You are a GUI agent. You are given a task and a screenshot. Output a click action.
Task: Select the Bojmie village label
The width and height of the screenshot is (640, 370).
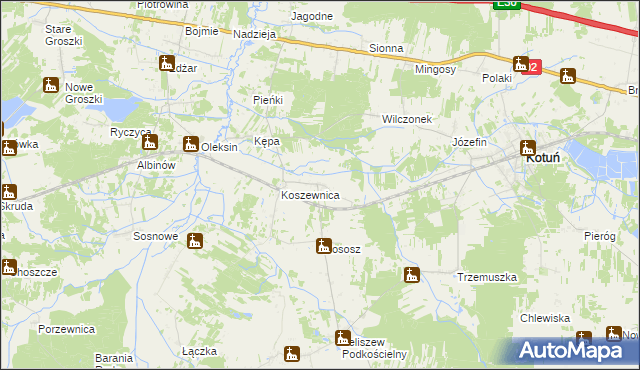(202, 31)
